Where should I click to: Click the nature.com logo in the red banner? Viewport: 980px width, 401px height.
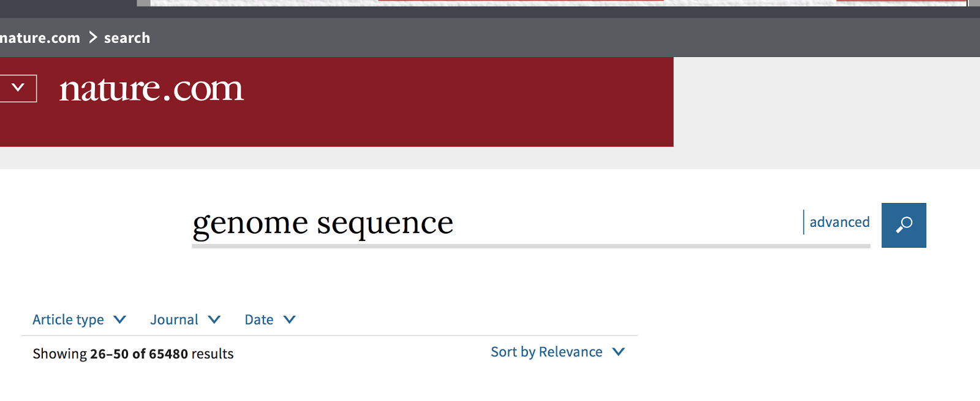(151, 90)
